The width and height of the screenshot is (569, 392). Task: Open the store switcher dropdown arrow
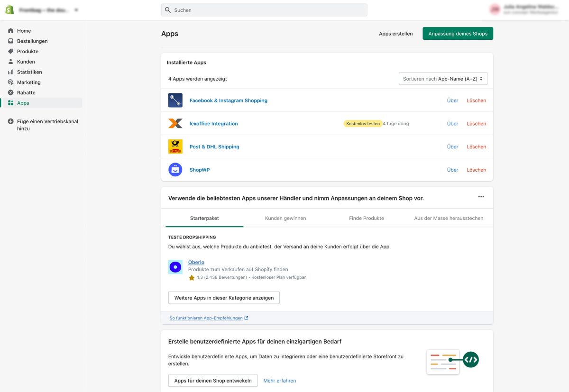click(x=77, y=10)
